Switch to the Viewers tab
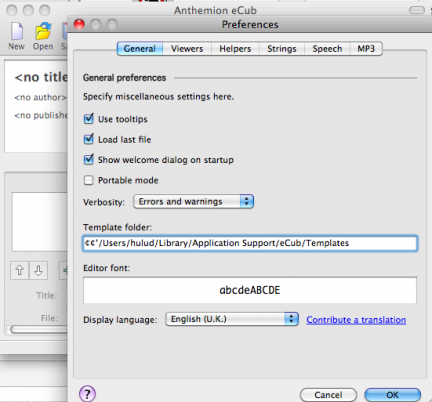 click(187, 49)
